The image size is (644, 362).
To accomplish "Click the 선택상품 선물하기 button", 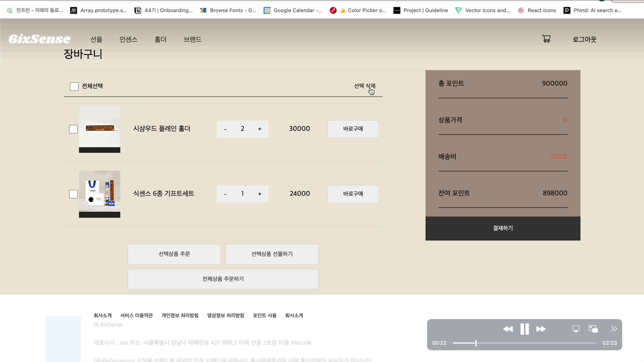I will [x=272, y=254].
